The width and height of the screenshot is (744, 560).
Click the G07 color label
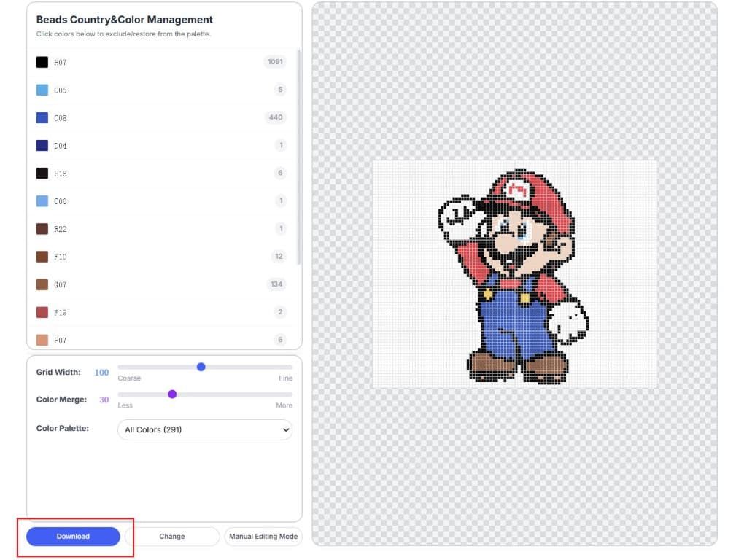point(61,285)
